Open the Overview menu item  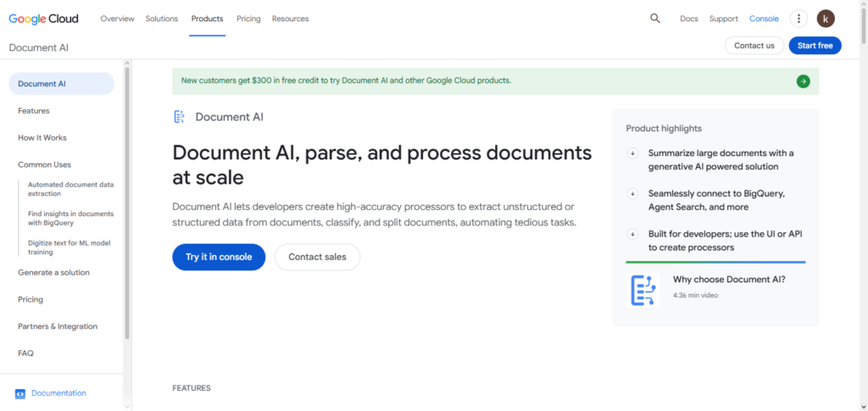pos(117,19)
